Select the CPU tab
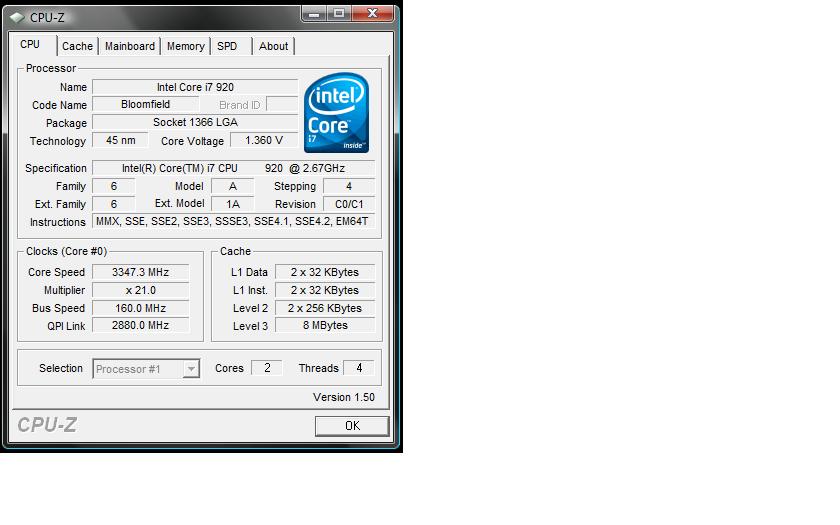 tap(31, 44)
